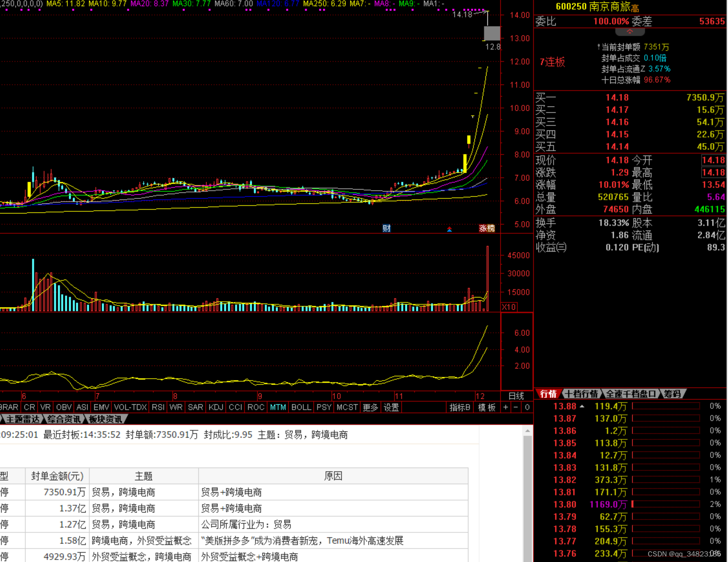Click the 0 reset button beside 模板
Viewport: 728px width, 562px height.
coord(527,407)
